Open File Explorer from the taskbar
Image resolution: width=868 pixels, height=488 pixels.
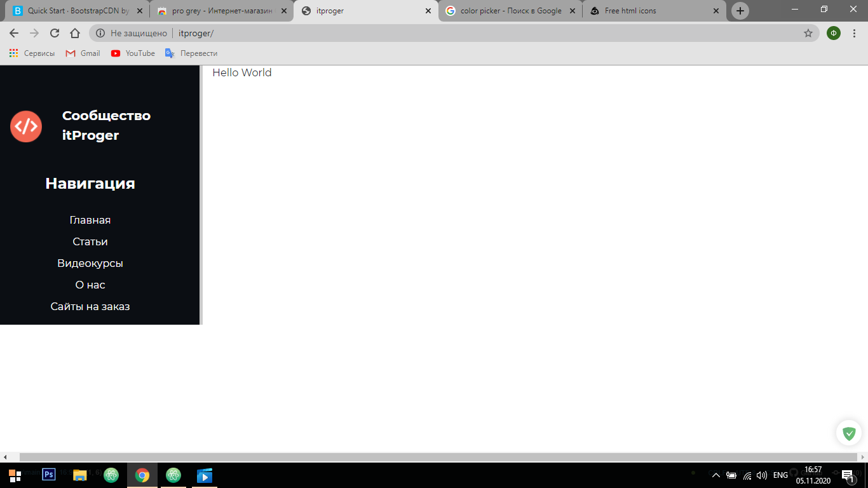(79, 475)
